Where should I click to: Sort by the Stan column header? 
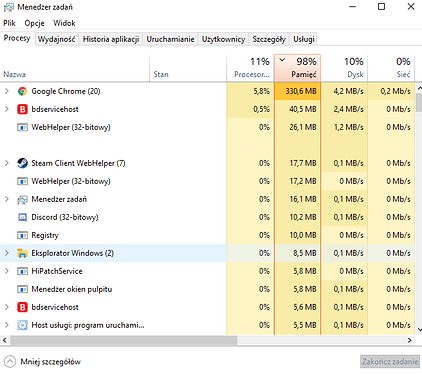pyautogui.click(x=188, y=68)
